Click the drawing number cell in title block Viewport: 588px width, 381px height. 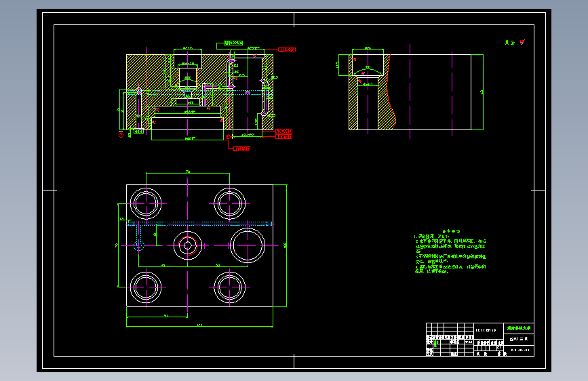(x=520, y=350)
